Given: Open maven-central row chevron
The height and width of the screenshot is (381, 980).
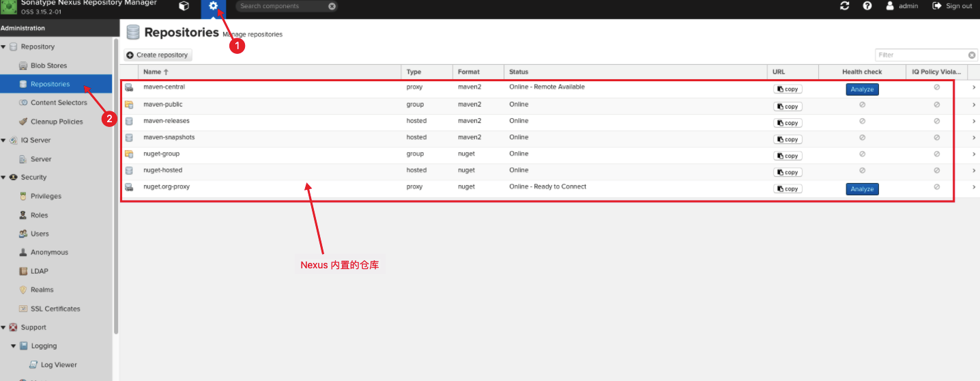Looking at the screenshot, I should coord(974,87).
